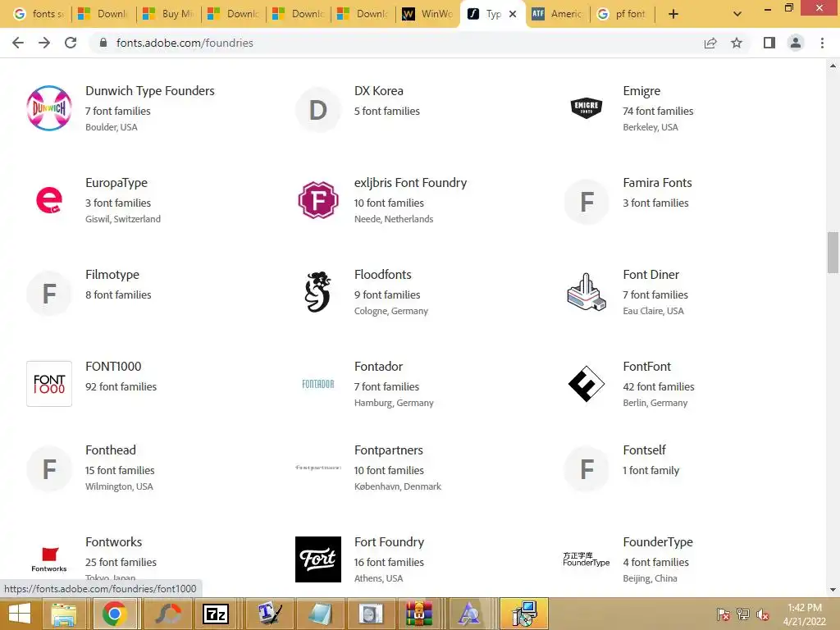Open a new browser tab
The width and height of the screenshot is (840, 630).
(673, 14)
